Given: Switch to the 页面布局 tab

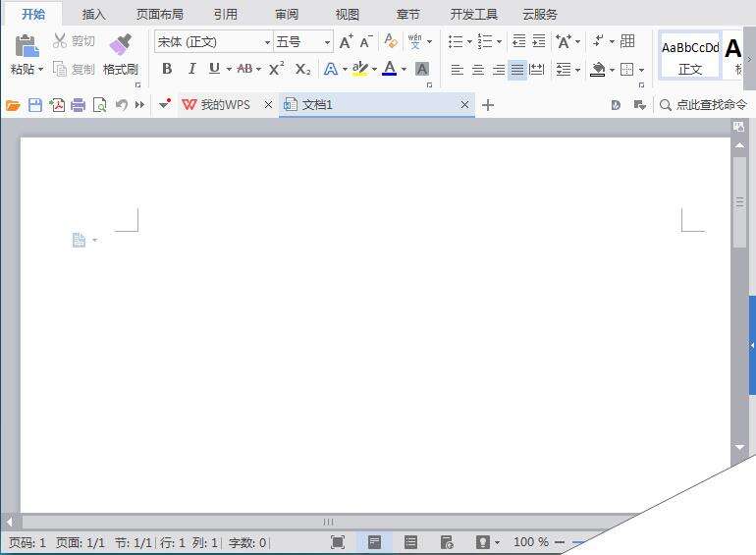Looking at the screenshot, I should point(160,15).
